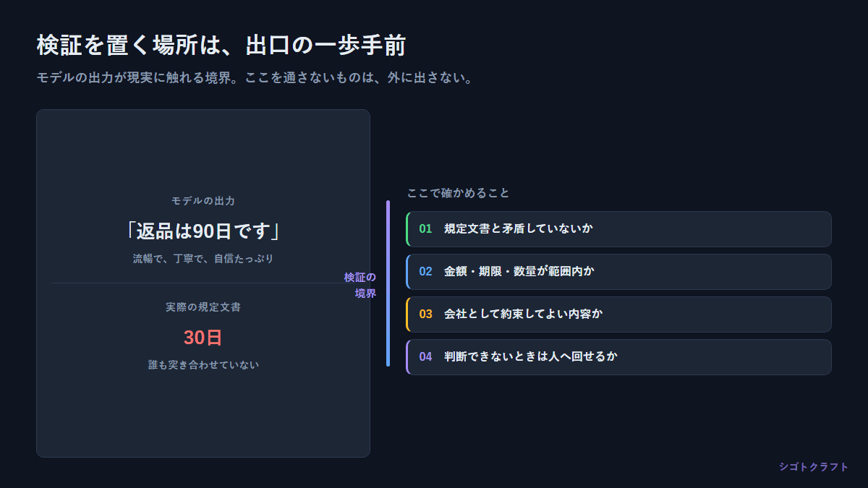Click the quote 「返品は90日です」
This screenshot has width=868, height=488.
point(203,231)
